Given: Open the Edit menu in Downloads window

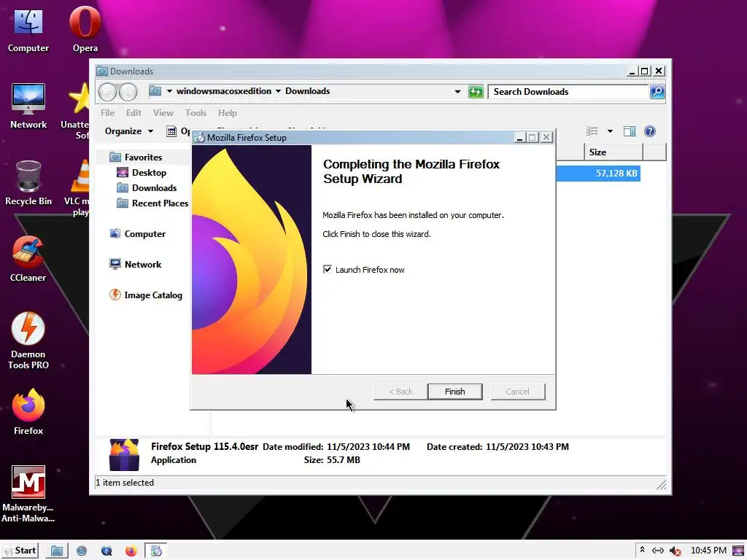Looking at the screenshot, I should click(x=133, y=113).
